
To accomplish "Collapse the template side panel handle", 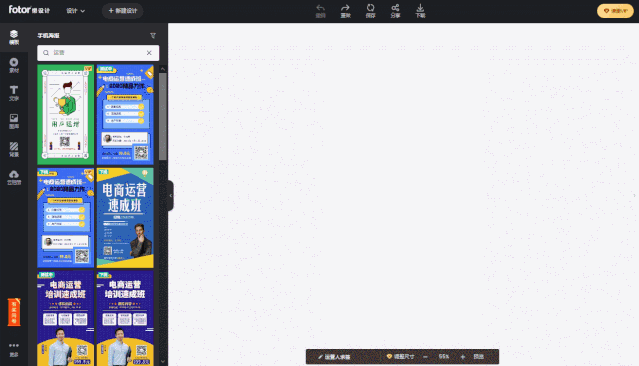I will point(171,196).
